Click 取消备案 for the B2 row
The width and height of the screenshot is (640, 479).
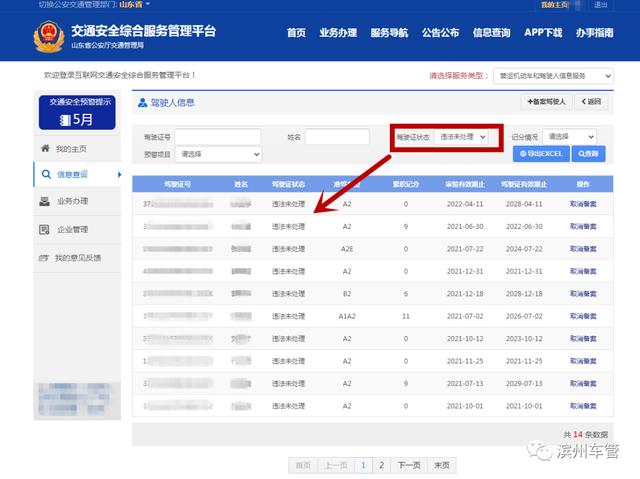(x=583, y=294)
